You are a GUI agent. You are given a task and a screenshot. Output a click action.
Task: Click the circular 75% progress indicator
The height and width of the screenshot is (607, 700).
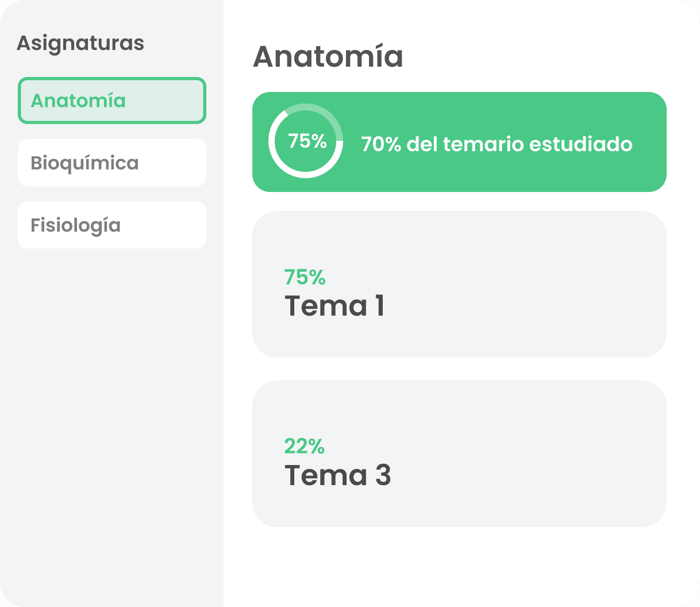point(306,141)
